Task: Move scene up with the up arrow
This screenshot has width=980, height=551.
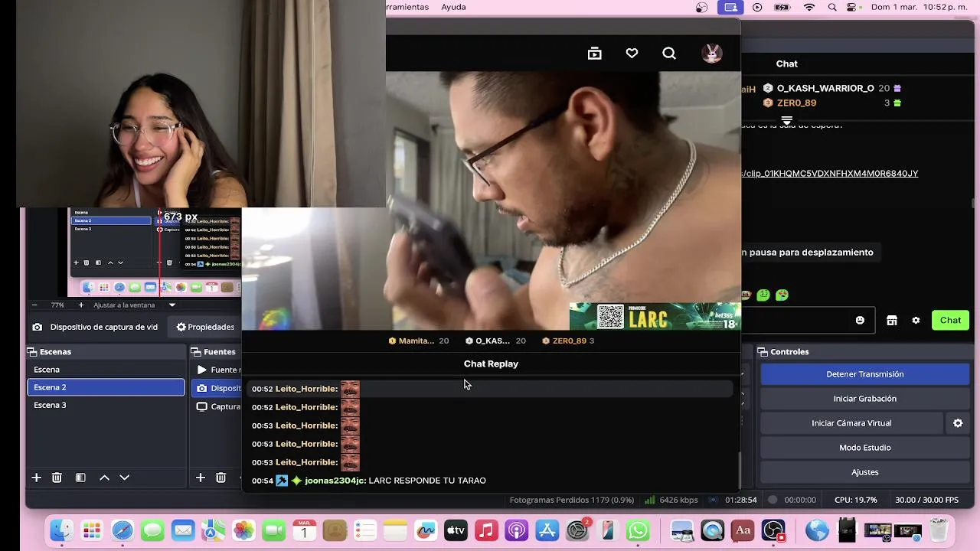Action: point(104,478)
